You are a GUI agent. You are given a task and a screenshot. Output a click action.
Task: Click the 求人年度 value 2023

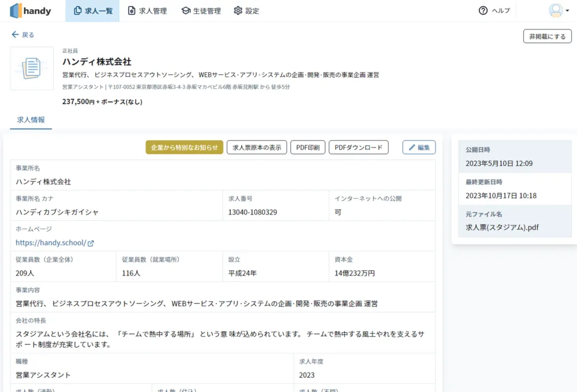tap(306, 375)
